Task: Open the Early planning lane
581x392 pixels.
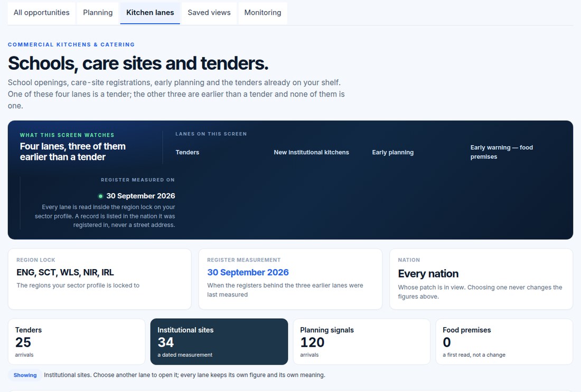Action: (x=393, y=152)
